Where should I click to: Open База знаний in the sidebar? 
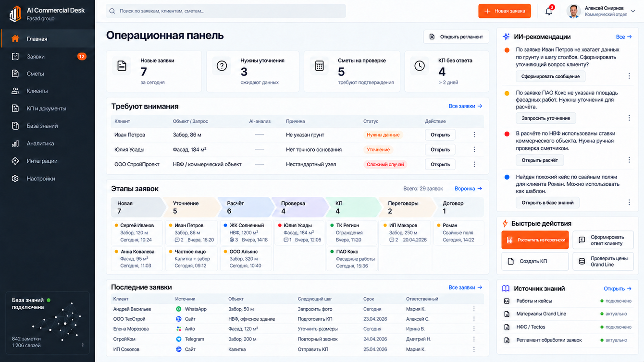coord(48,126)
